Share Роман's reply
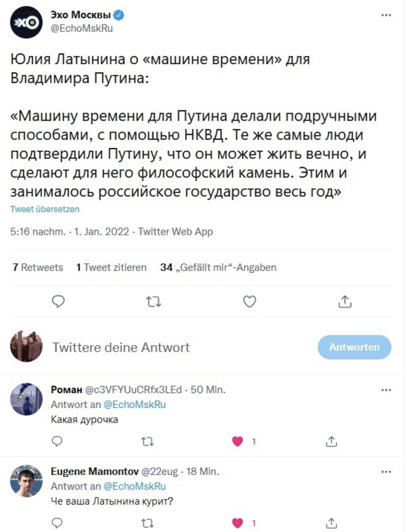This screenshot has width=407, height=532. 331,442
